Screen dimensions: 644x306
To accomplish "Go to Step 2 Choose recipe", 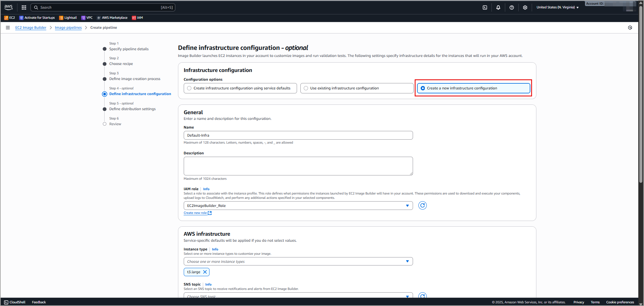I will click(x=121, y=64).
